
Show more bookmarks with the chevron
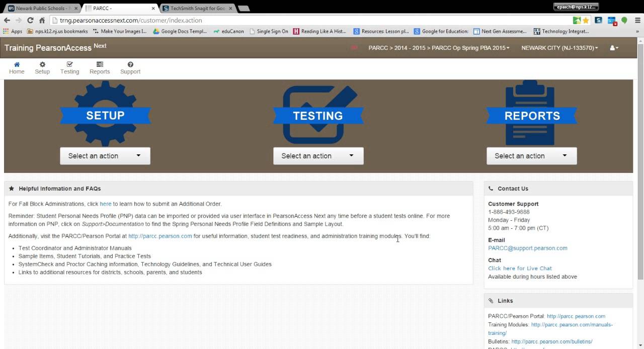pos(637,31)
